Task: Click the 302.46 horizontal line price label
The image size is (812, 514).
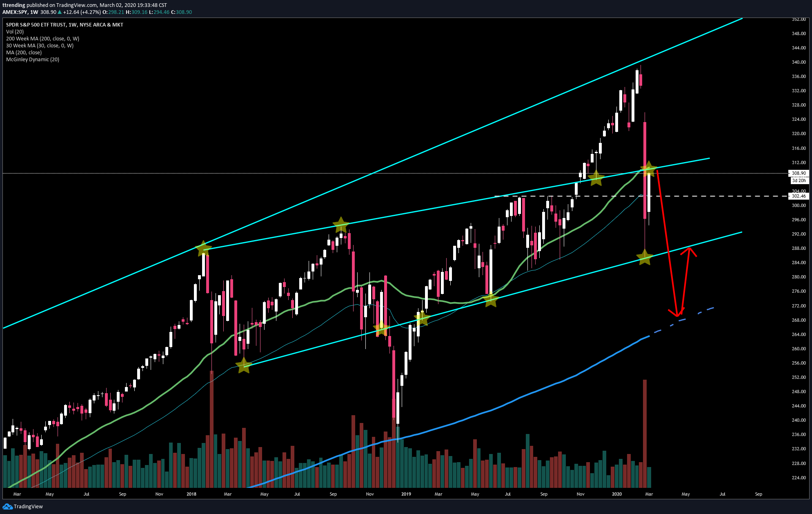Action: click(x=799, y=196)
